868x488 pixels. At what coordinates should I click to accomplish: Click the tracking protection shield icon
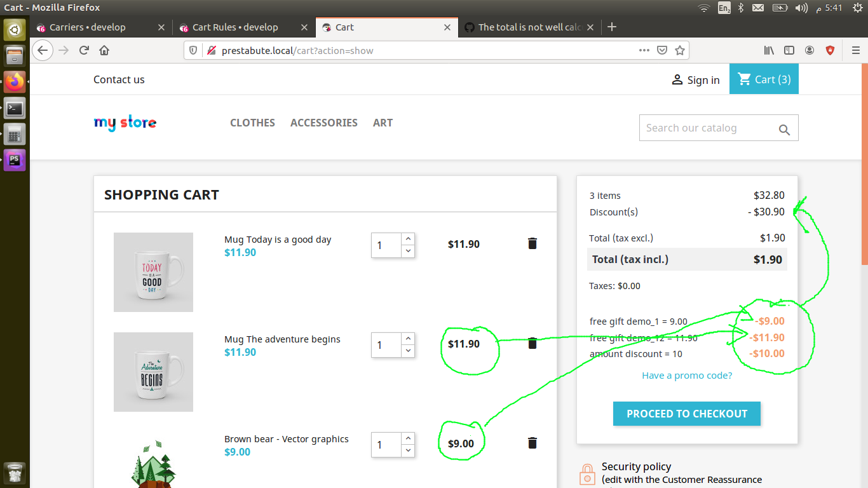coord(194,50)
